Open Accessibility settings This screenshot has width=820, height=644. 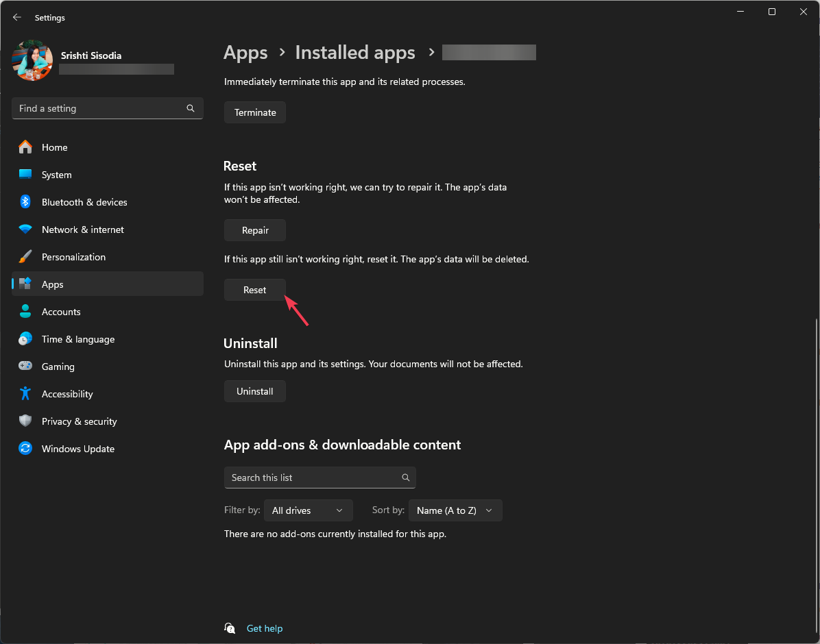[x=107, y=394]
